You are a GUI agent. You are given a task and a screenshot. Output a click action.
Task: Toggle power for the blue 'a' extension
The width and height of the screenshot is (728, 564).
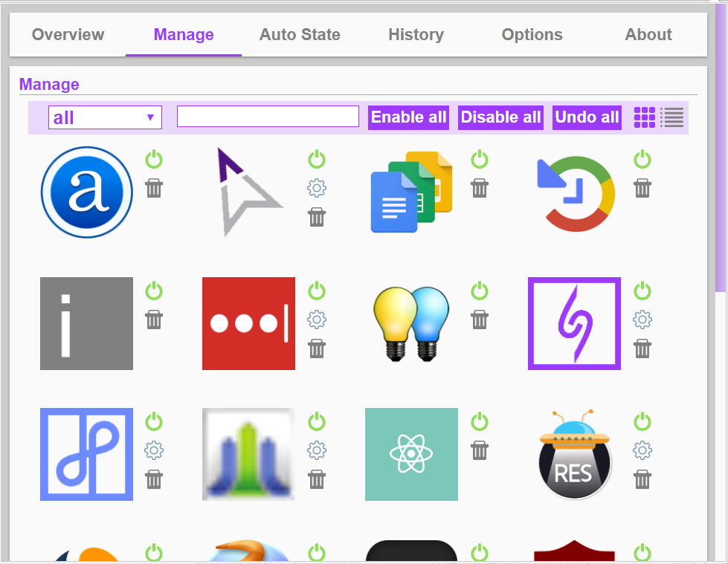click(x=154, y=159)
